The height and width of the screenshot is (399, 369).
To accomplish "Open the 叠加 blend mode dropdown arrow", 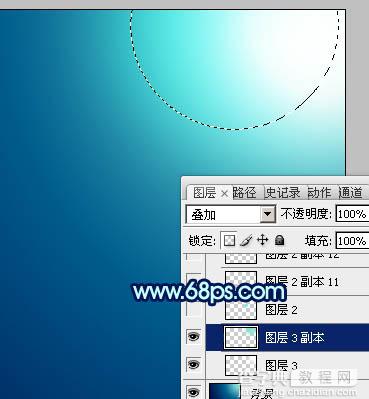I will pyautogui.click(x=268, y=214).
